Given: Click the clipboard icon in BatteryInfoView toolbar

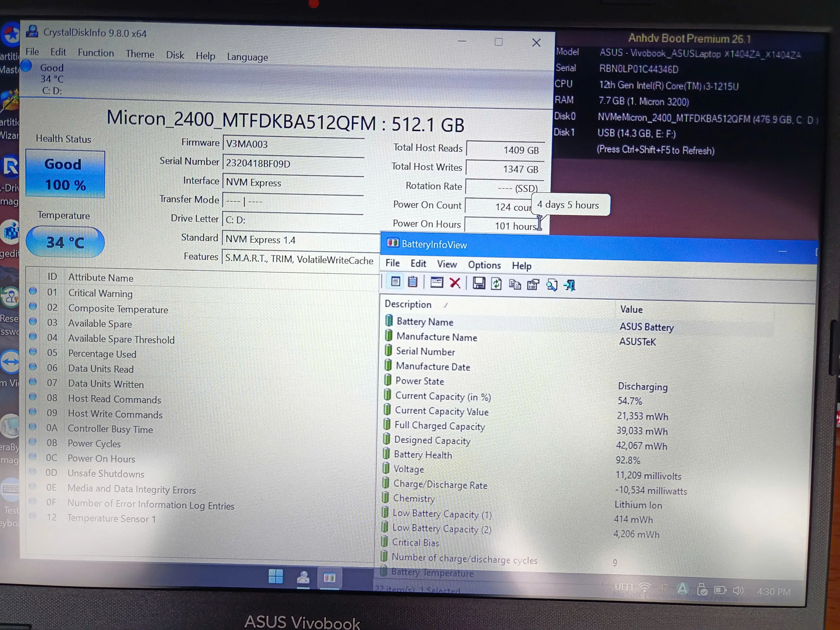Looking at the screenshot, I should pos(412,282).
